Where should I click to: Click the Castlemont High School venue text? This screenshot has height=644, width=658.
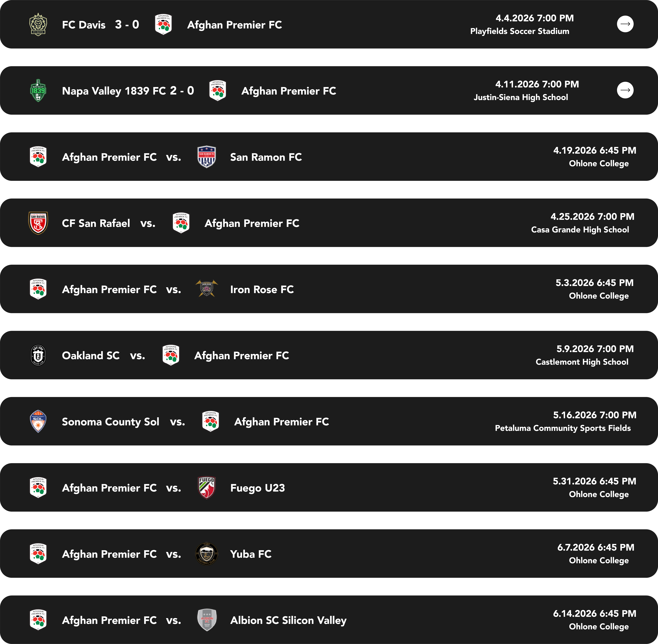582,362
